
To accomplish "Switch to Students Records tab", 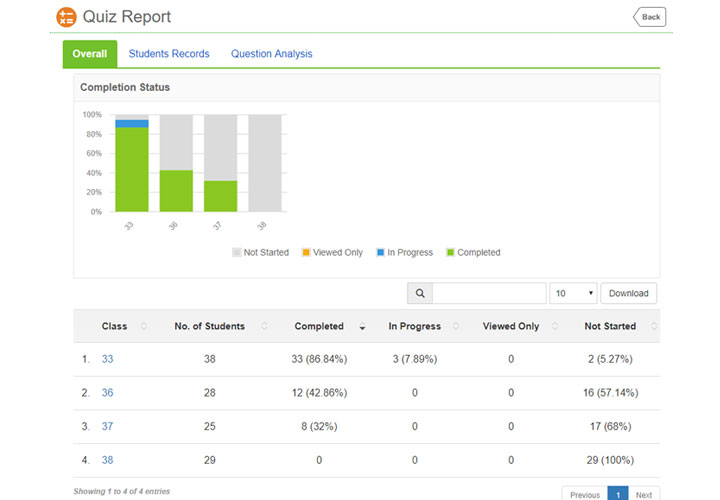I will coord(169,54).
